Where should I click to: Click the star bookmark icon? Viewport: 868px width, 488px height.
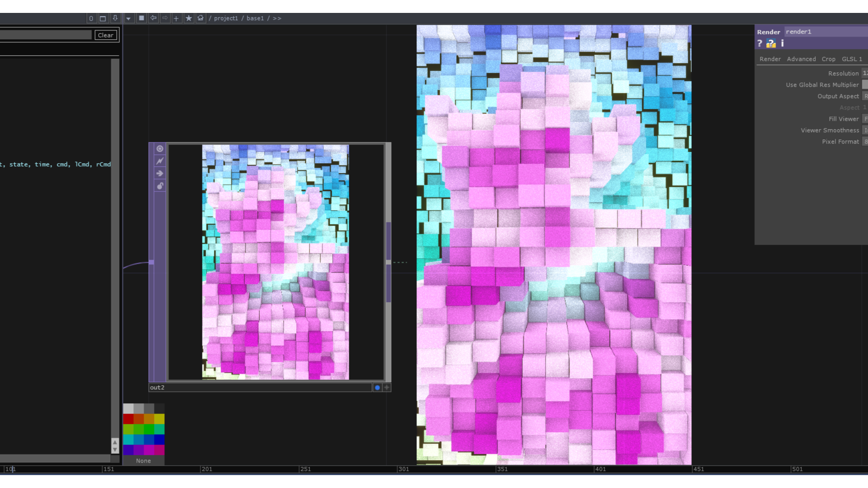tap(189, 18)
